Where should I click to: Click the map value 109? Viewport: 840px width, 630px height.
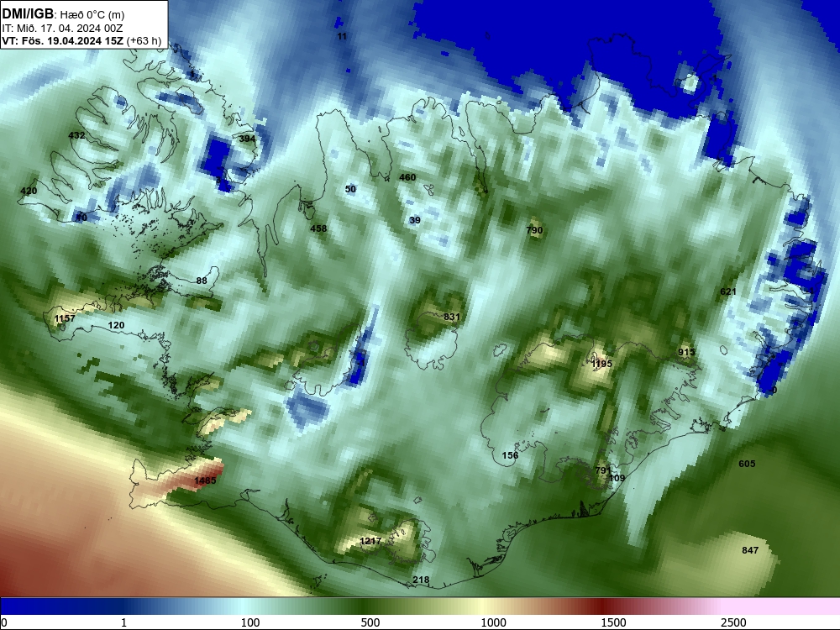pos(617,478)
